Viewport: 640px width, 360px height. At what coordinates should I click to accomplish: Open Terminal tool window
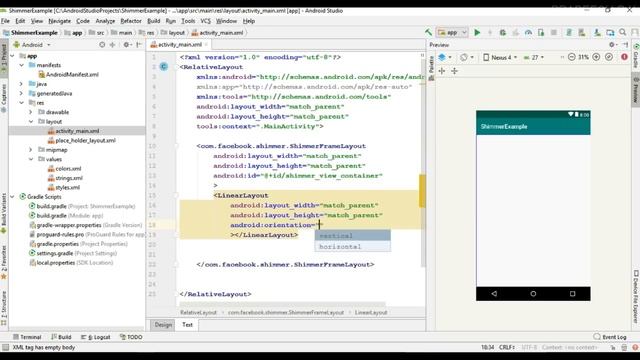tap(27, 337)
